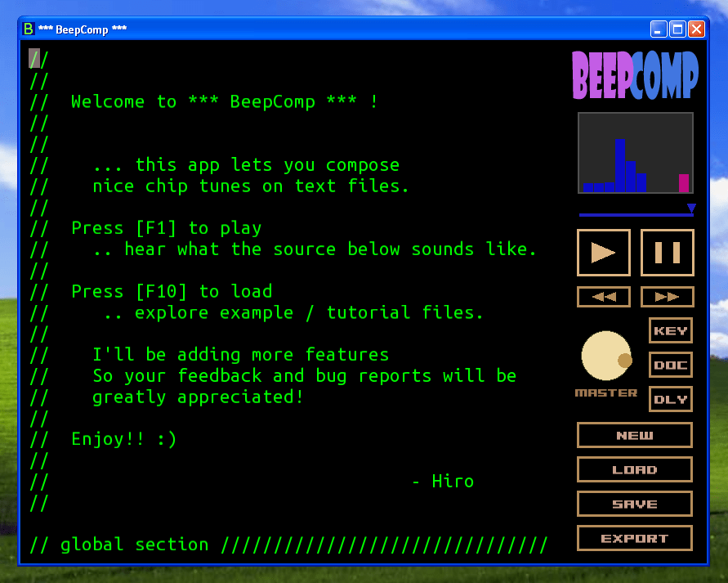
Task: Open the KEY reference panel
Action: (x=670, y=331)
